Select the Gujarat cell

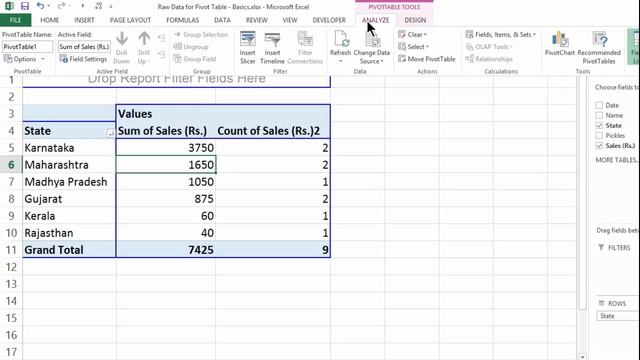click(x=69, y=199)
